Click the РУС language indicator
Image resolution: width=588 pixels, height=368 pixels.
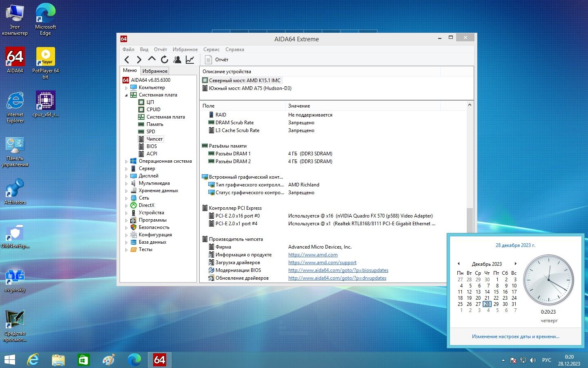(x=547, y=360)
